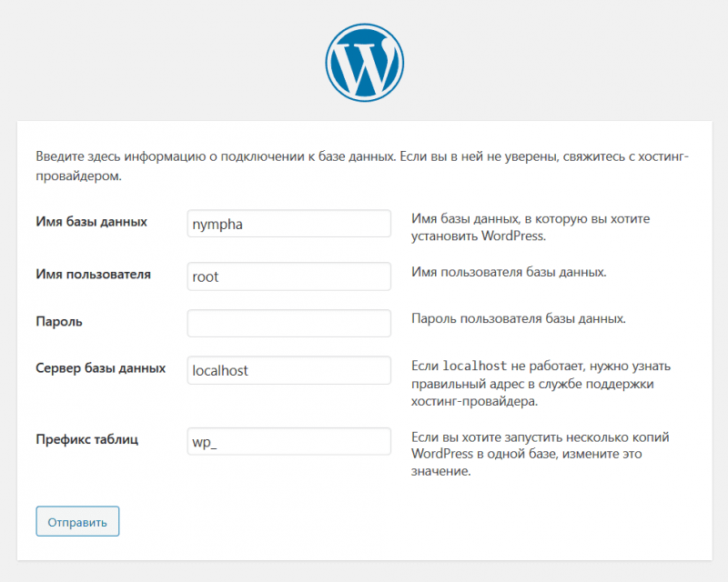Focus the username field containing root
Image resolution: width=728 pixels, height=582 pixels.
pos(288,276)
